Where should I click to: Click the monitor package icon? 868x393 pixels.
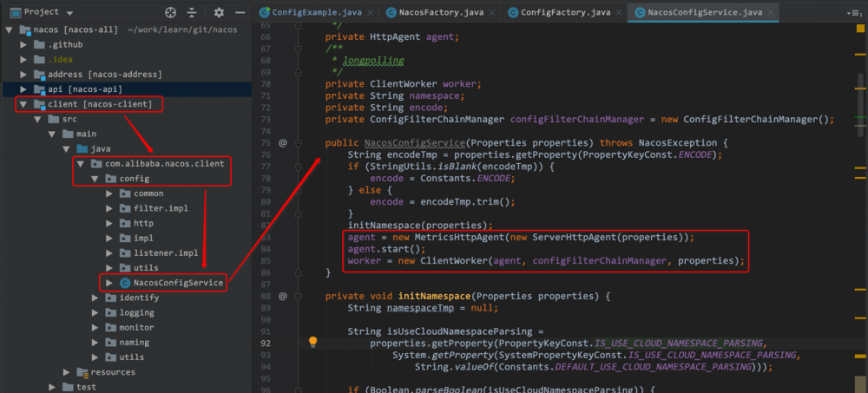111,328
